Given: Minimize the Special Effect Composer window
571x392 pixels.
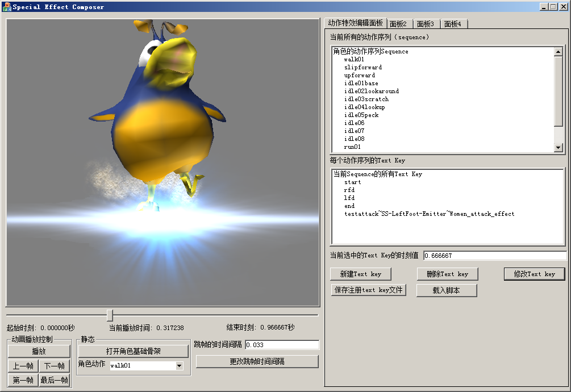Looking at the screenshot, I should pos(544,7).
